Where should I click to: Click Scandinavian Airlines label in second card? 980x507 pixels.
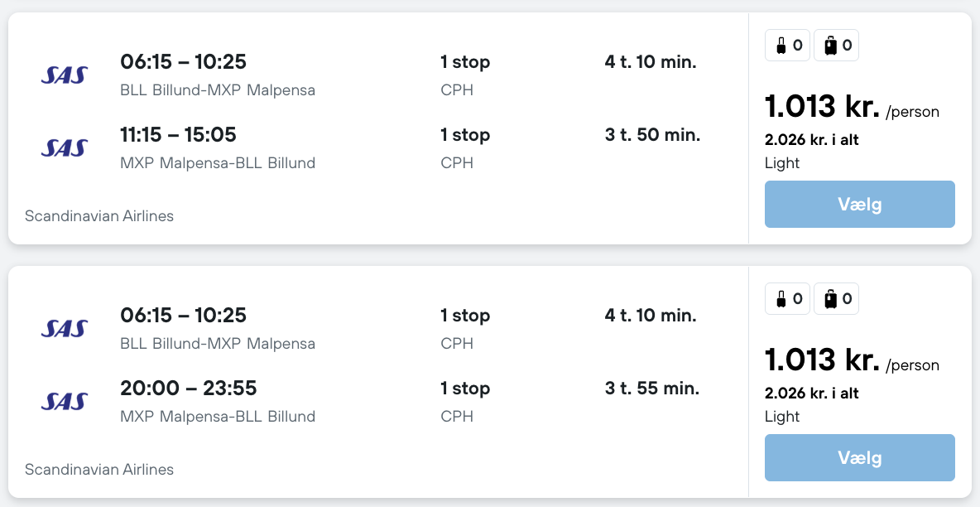coord(99,470)
